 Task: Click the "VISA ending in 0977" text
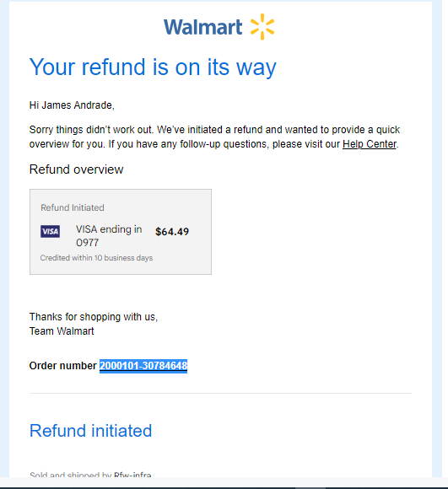click(109, 236)
